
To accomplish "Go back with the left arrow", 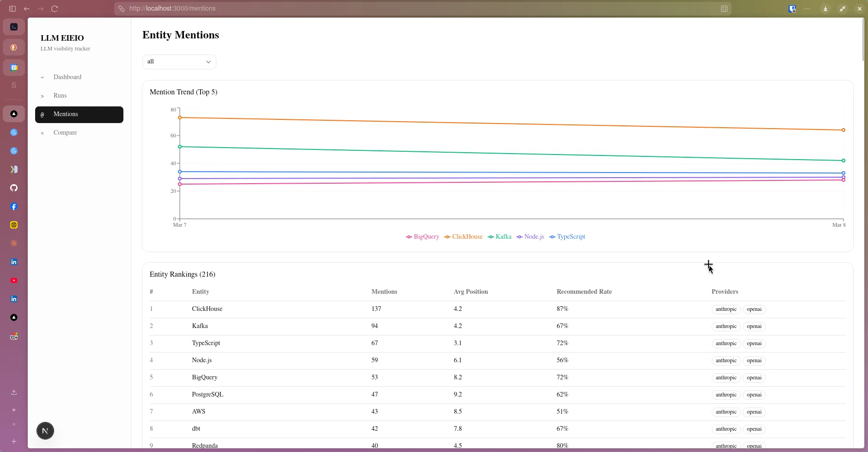I will click(27, 9).
